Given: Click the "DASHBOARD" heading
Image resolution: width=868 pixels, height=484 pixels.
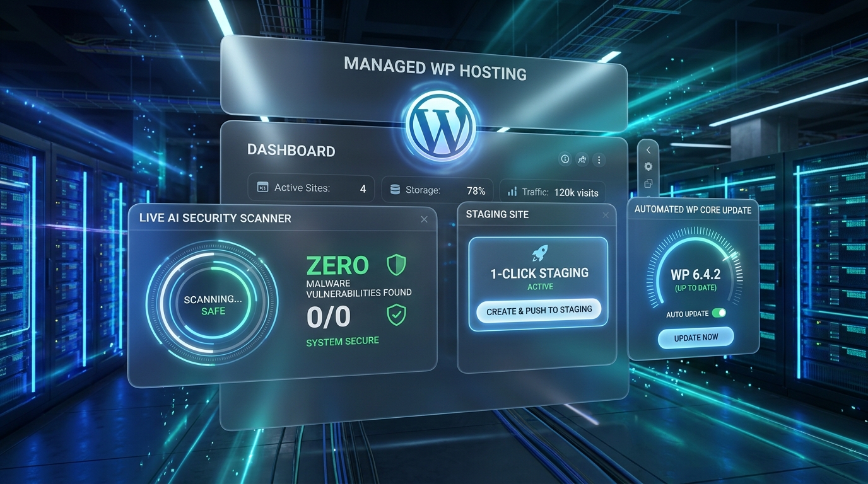Looking at the screenshot, I should (x=291, y=151).
